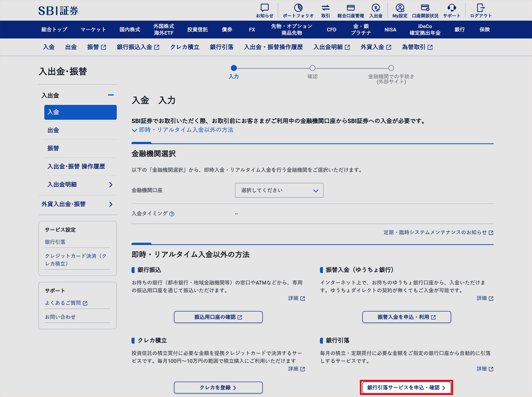Click 振替入金を申込・利用 button
The height and width of the screenshot is (397, 532).
(407, 317)
